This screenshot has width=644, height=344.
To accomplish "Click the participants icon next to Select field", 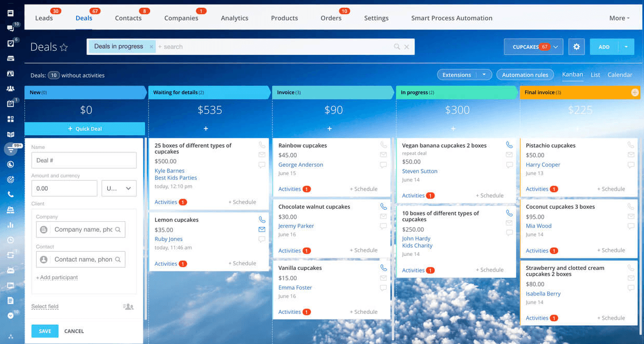I will tap(127, 307).
